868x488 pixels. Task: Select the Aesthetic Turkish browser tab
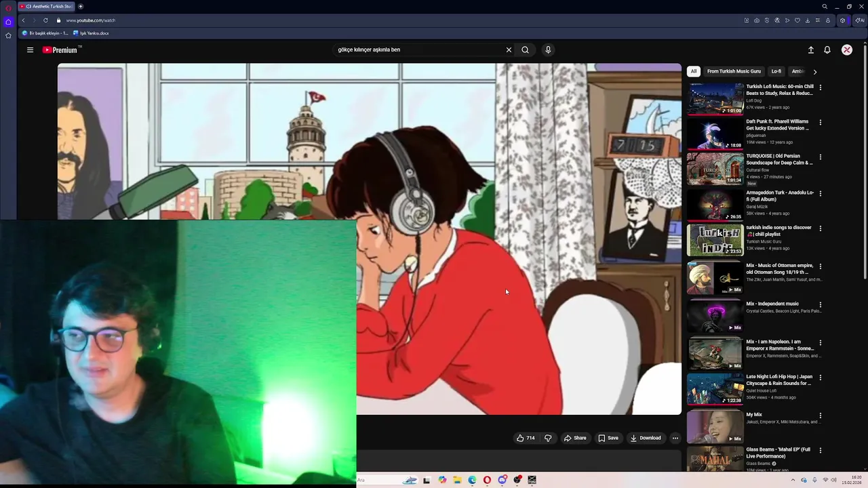click(47, 6)
